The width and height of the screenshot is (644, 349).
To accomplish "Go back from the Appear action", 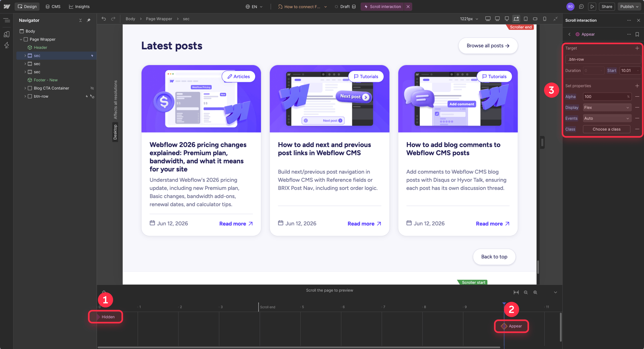I will (569, 34).
